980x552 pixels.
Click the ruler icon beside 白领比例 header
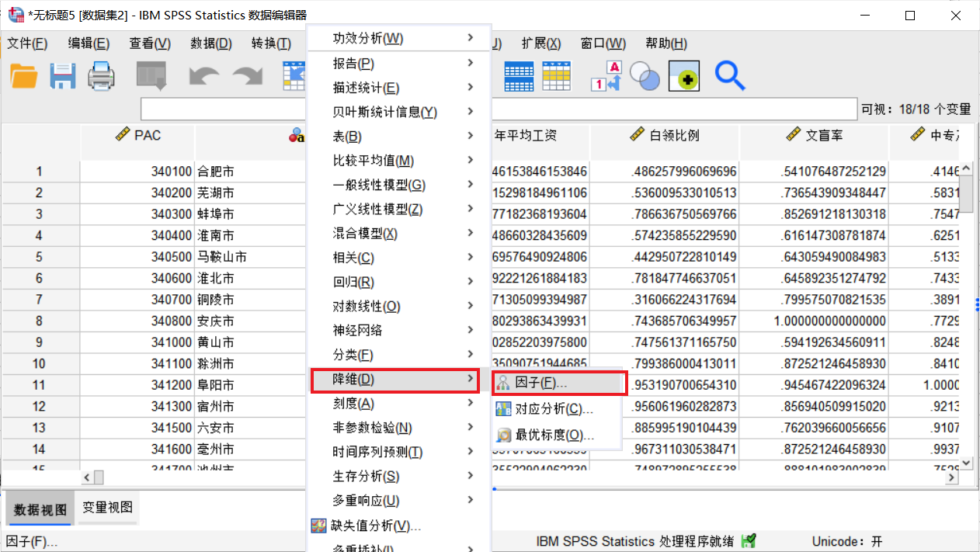638,135
